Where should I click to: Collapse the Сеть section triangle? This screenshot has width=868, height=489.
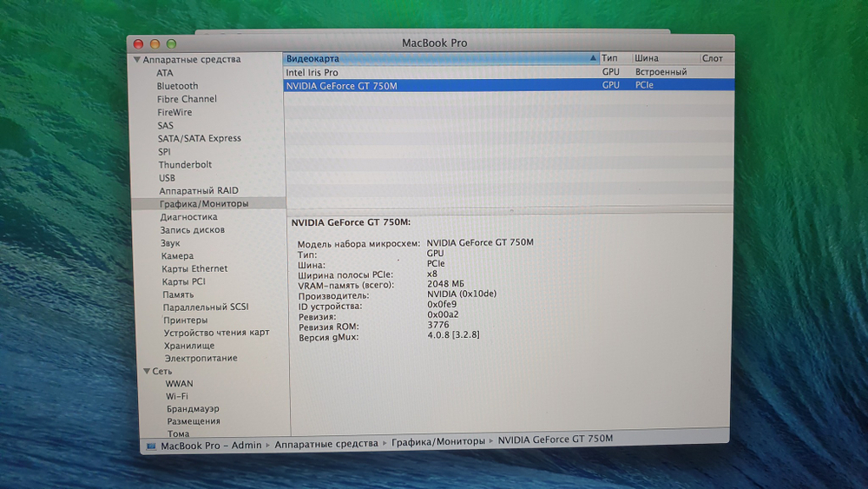coord(147,371)
